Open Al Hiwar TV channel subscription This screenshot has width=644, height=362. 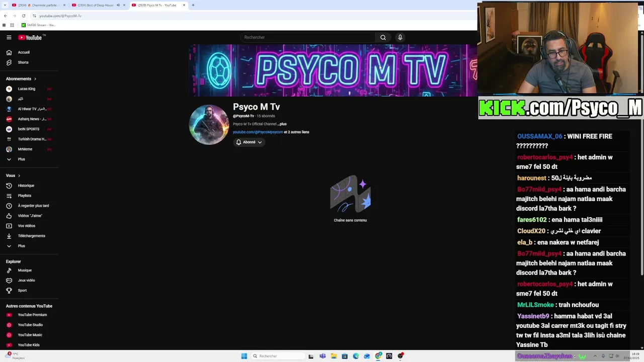[31, 109]
